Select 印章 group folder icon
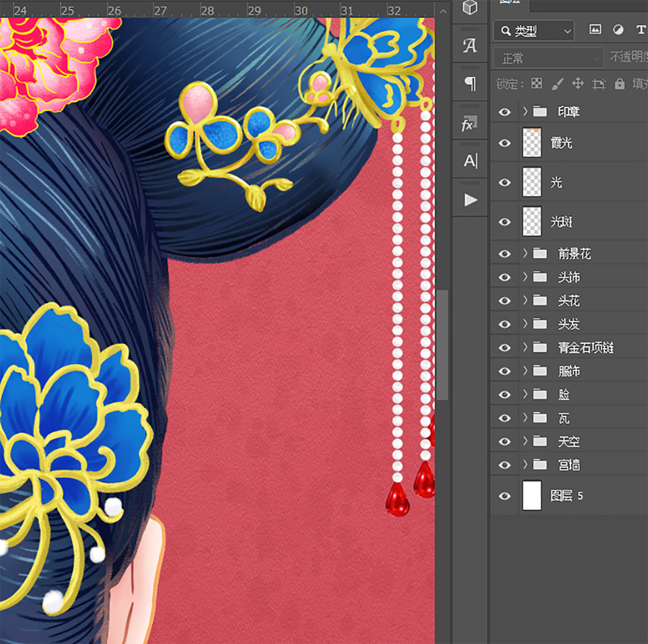Screen dimensions: 648x644 click(540, 112)
